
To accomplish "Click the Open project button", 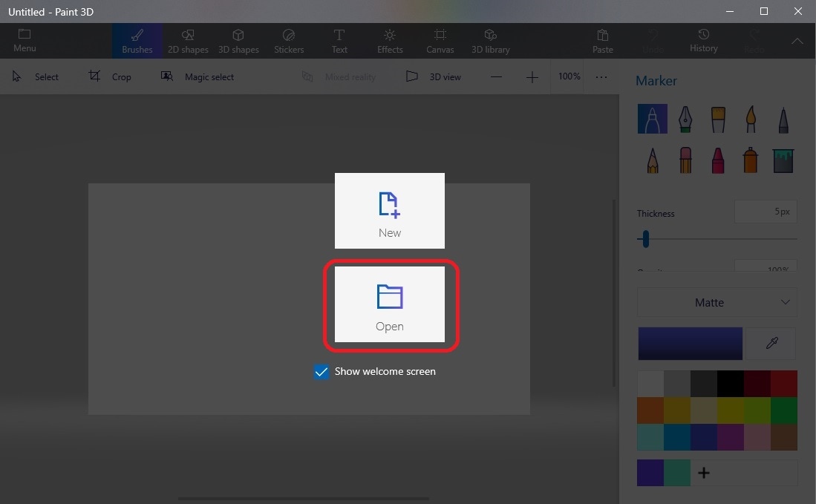I will (390, 304).
